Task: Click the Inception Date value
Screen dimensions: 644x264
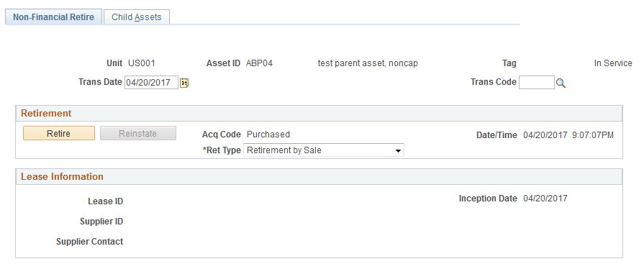Action: [x=545, y=199]
